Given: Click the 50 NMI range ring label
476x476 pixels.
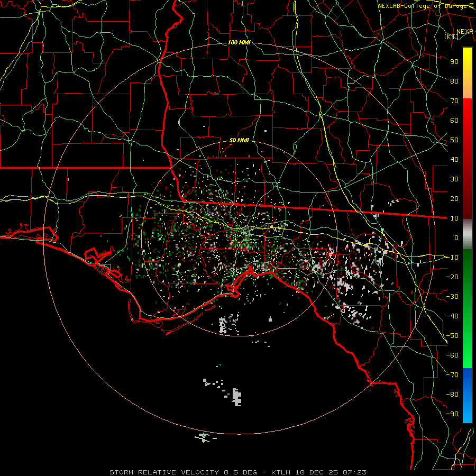Looking at the screenshot, I should coord(239,140).
